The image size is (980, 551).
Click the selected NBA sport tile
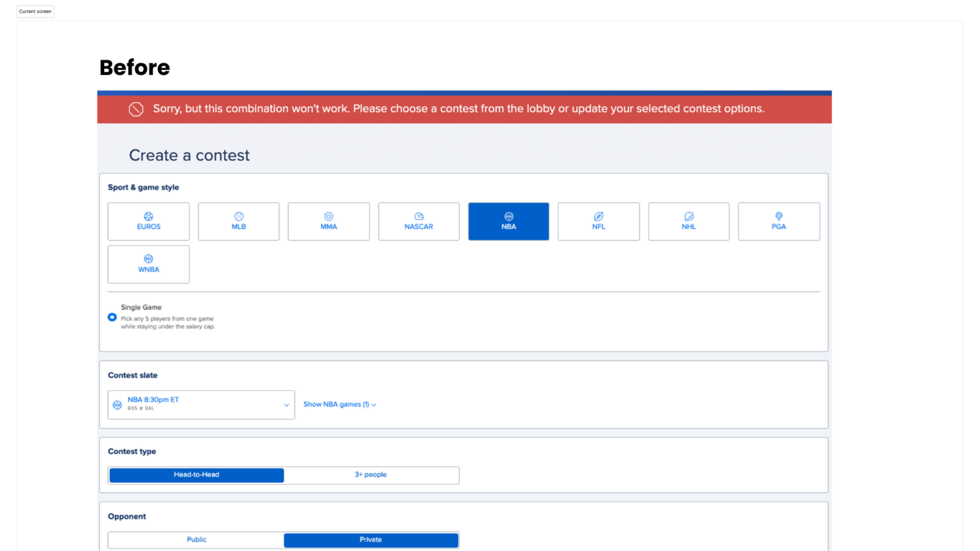point(509,221)
